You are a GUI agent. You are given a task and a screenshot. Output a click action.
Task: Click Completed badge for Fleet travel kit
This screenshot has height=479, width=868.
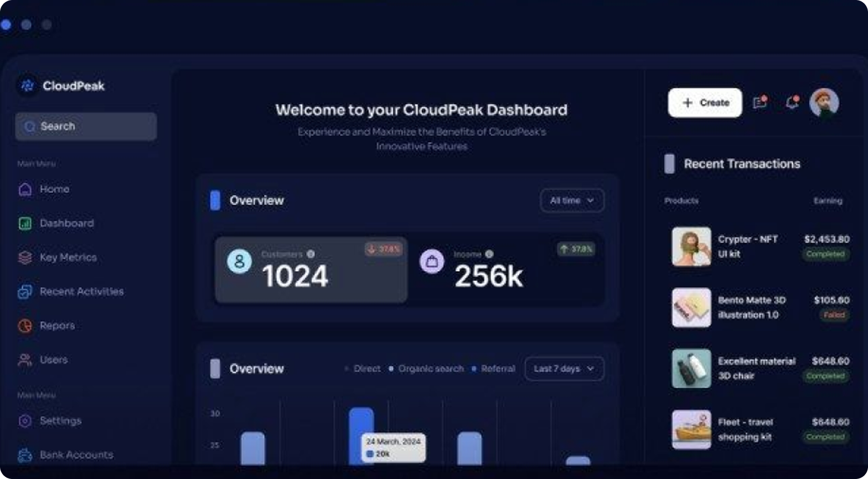826,437
